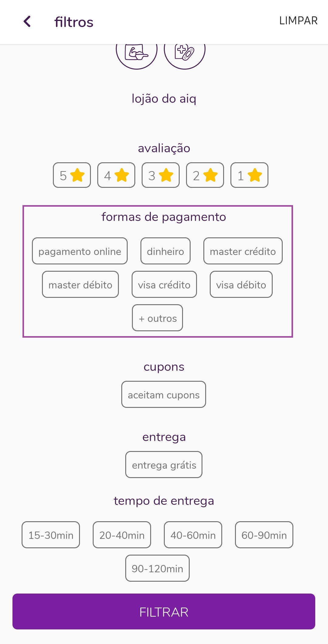Enable the aceitam cupons filter
This screenshot has width=328, height=644.
(164, 394)
